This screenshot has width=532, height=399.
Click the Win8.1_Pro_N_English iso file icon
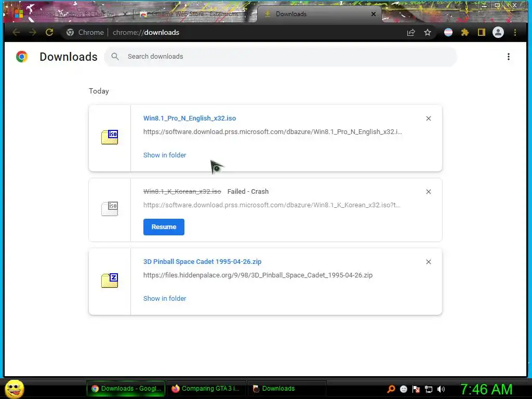click(110, 137)
